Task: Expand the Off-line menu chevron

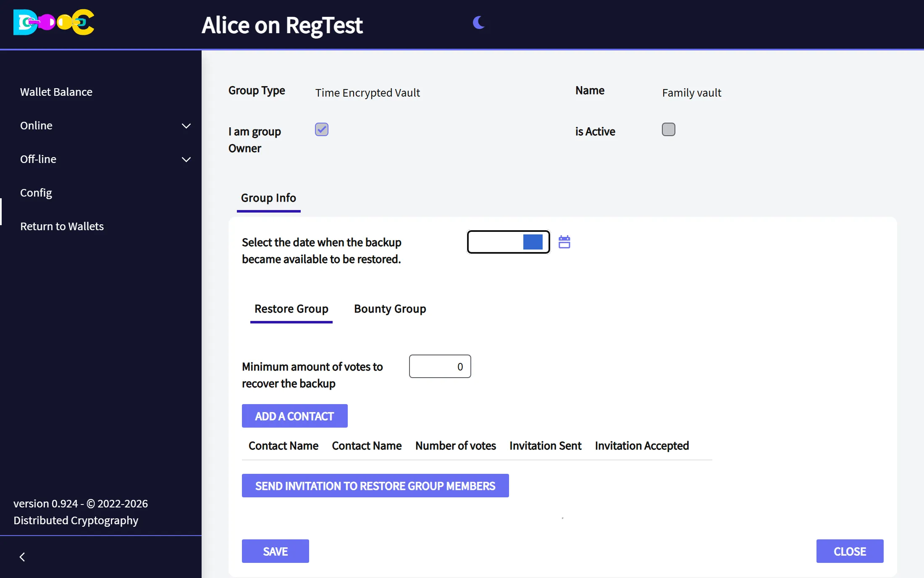Action: point(186,159)
